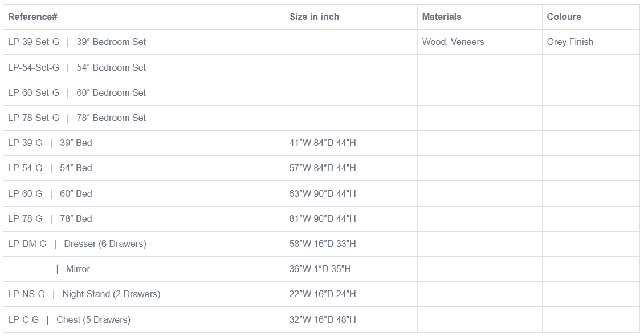Select the LP-39-G 39″ Bed reference

coord(50,143)
